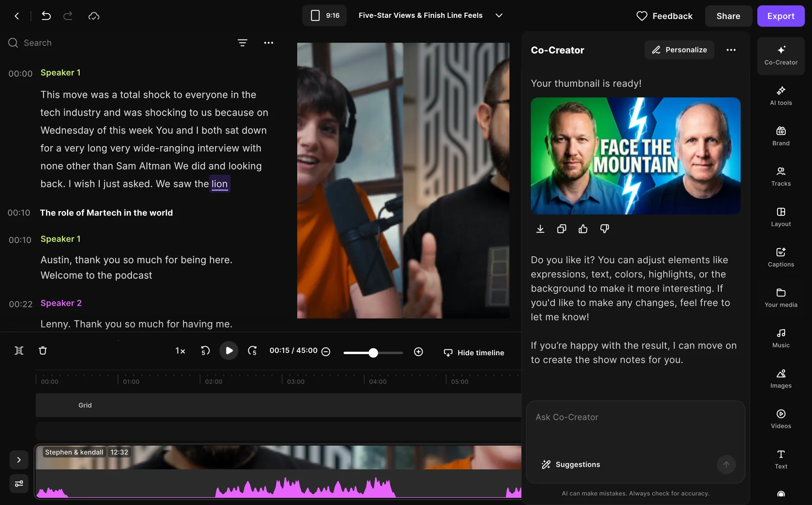812x505 pixels.
Task: Click the Share button
Action: coord(728,16)
